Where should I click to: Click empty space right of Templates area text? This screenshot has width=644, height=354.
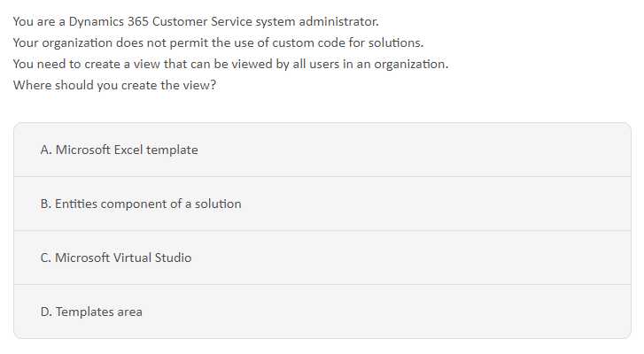pyautogui.click(x=386, y=312)
